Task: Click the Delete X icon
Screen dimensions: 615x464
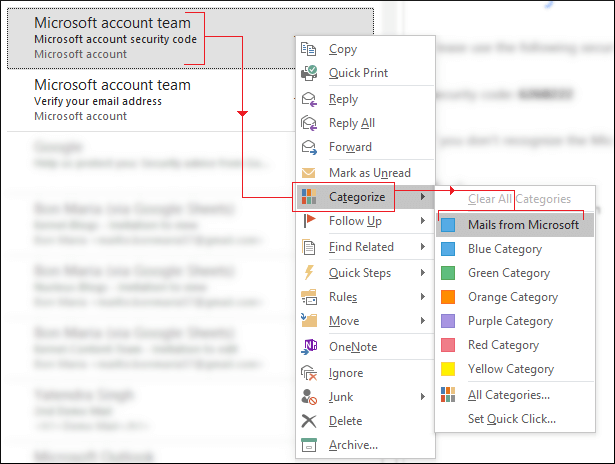Action: pos(309,421)
